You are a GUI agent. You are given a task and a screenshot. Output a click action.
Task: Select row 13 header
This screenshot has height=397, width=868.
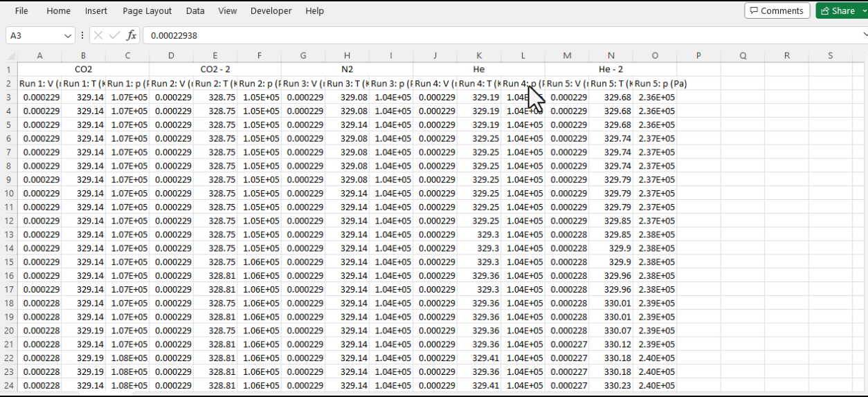9,234
